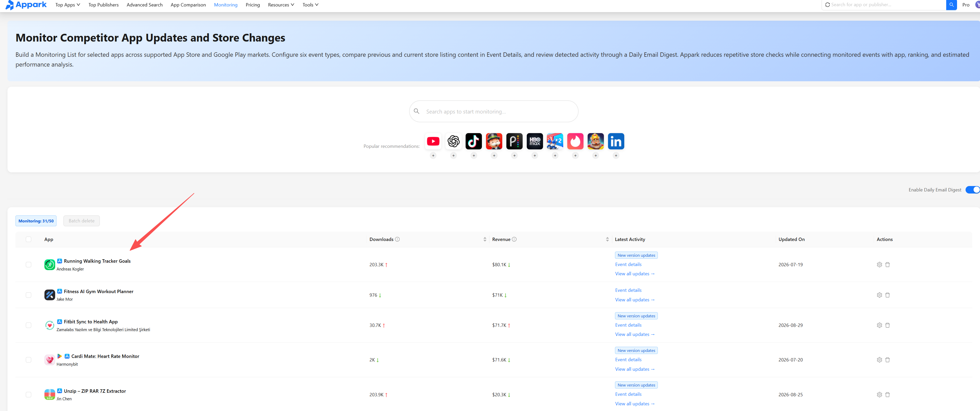This screenshot has width=980, height=411.
Task: Click the Revenue info icon
Action: click(x=514, y=239)
